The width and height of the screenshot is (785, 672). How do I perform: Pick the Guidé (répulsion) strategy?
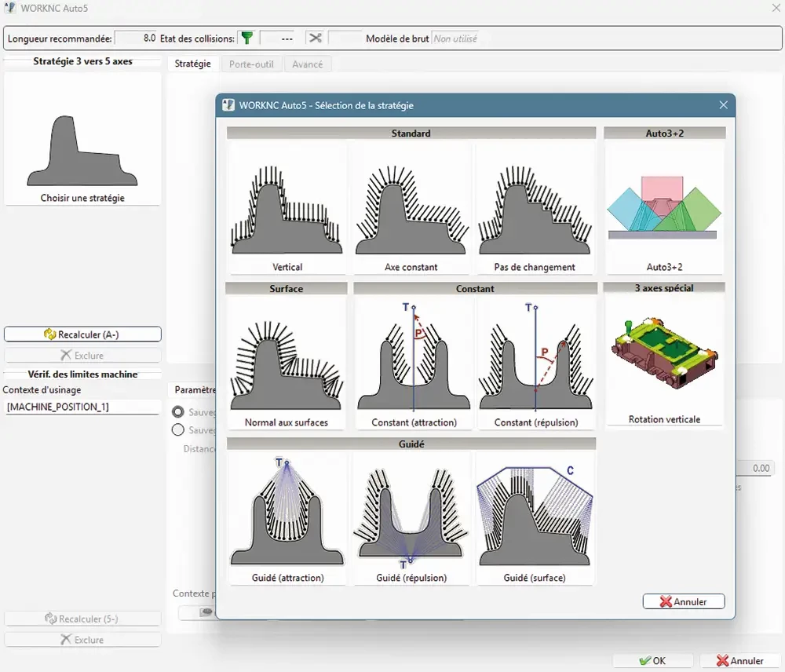411,514
